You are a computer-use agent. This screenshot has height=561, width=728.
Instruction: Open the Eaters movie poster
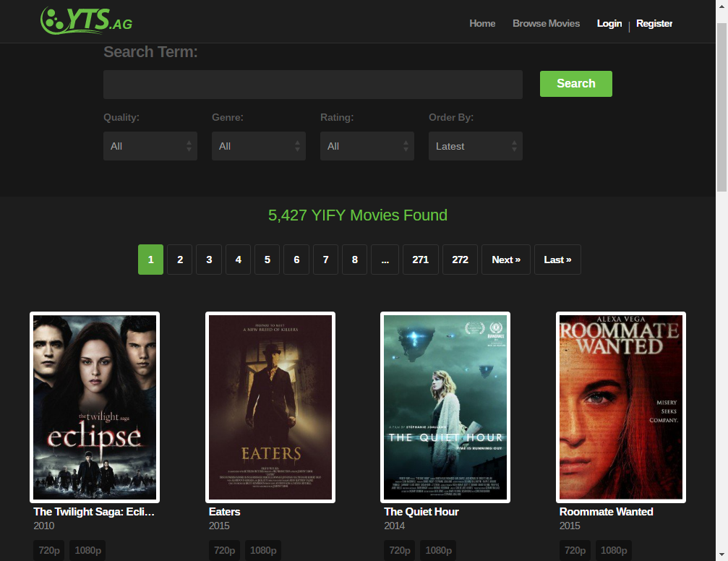[270, 407]
